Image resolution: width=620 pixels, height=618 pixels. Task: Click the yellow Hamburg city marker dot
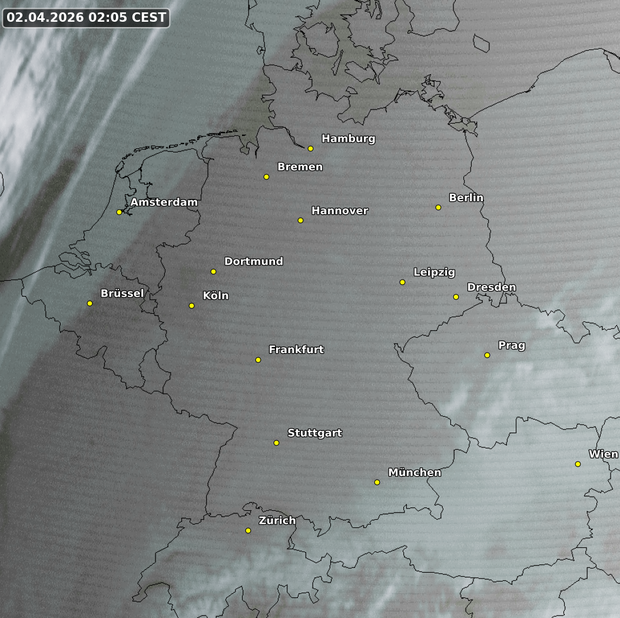pos(311,148)
